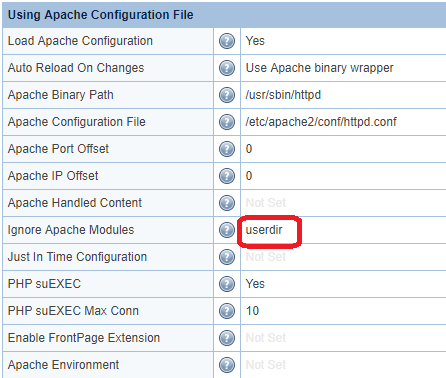Click the /usr/sbin/httpd binary path value
Screen dimensions: 446x378
click(283, 95)
